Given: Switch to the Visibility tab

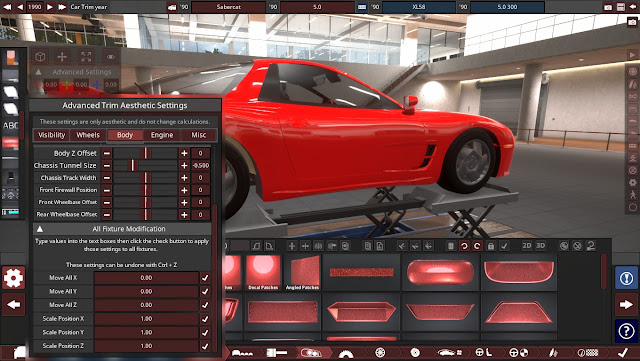Looking at the screenshot, I should point(51,135).
